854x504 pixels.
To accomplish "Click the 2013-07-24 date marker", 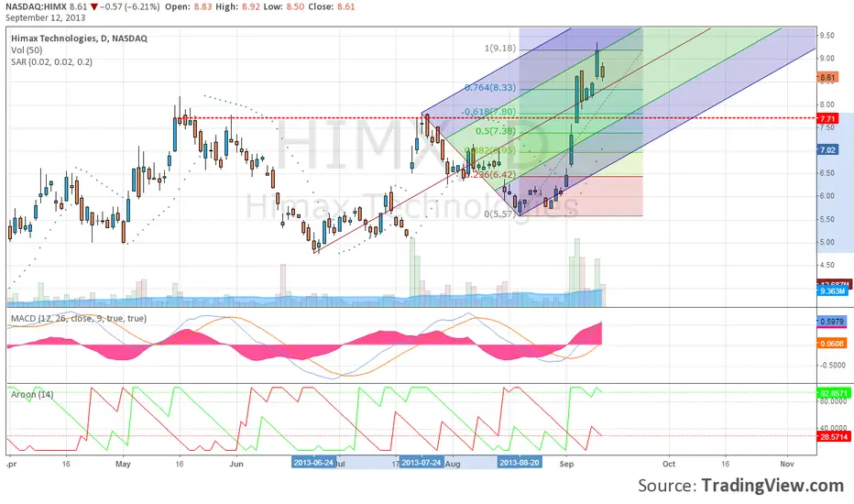I will [421, 463].
